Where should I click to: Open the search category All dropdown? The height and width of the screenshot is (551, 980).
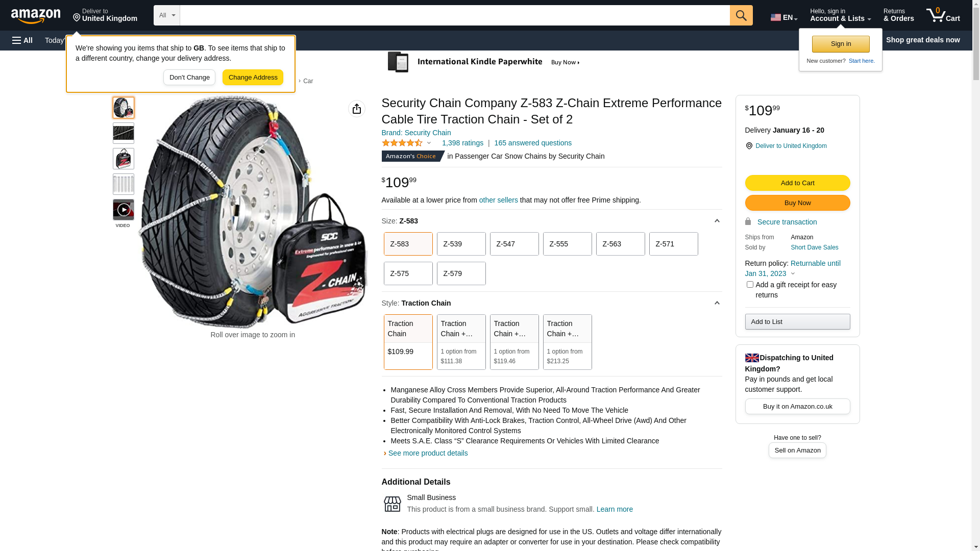point(167,15)
